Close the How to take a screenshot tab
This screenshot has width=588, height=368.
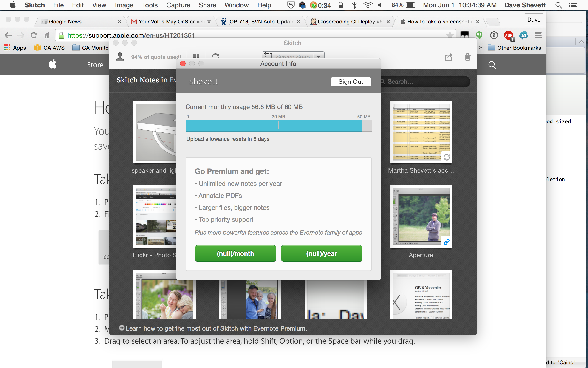pos(478,22)
